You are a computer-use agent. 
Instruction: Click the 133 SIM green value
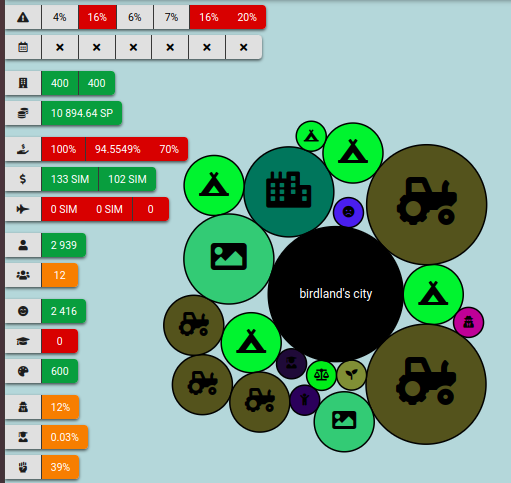tap(70, 179)
